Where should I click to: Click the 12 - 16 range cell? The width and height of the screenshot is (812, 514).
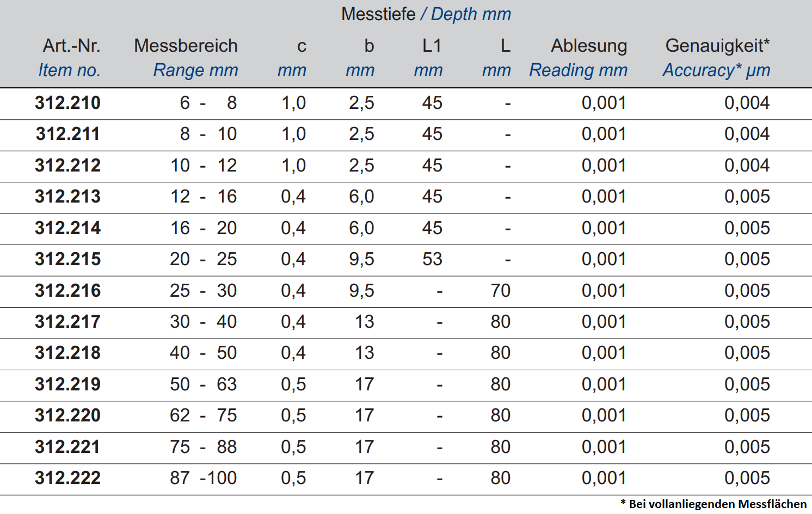(203, 197)
